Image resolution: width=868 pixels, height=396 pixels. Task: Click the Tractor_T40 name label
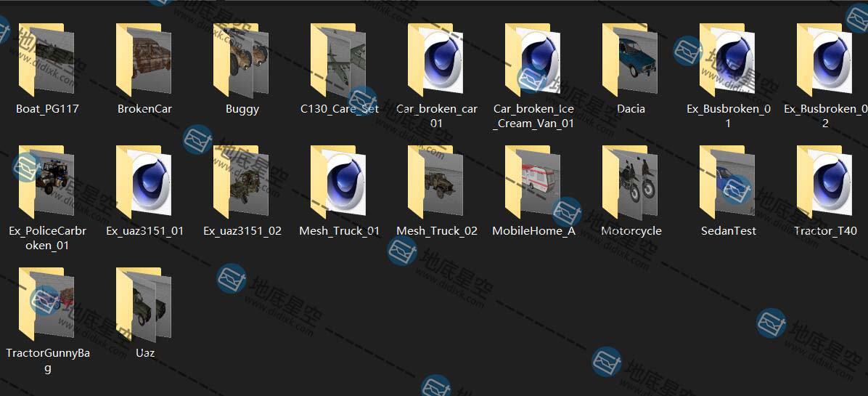tap(825, 231)
